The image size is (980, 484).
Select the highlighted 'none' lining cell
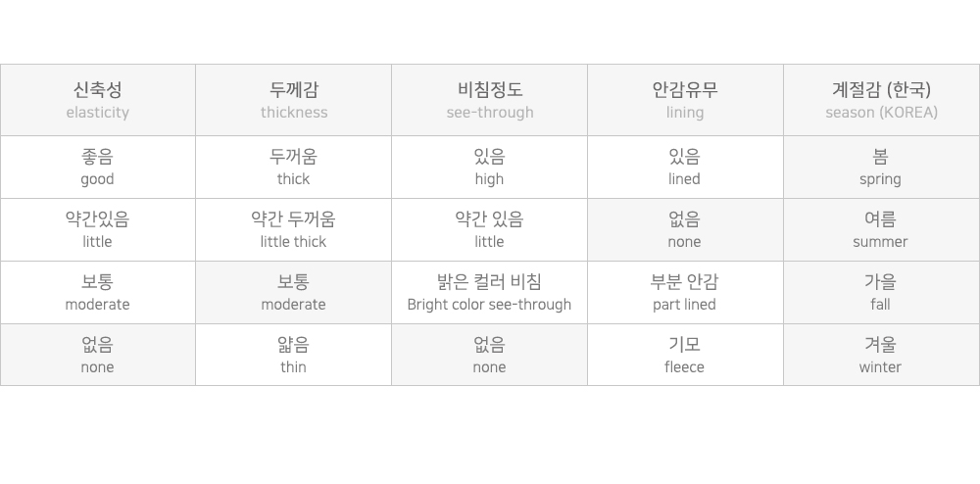[x=685, y=230]
